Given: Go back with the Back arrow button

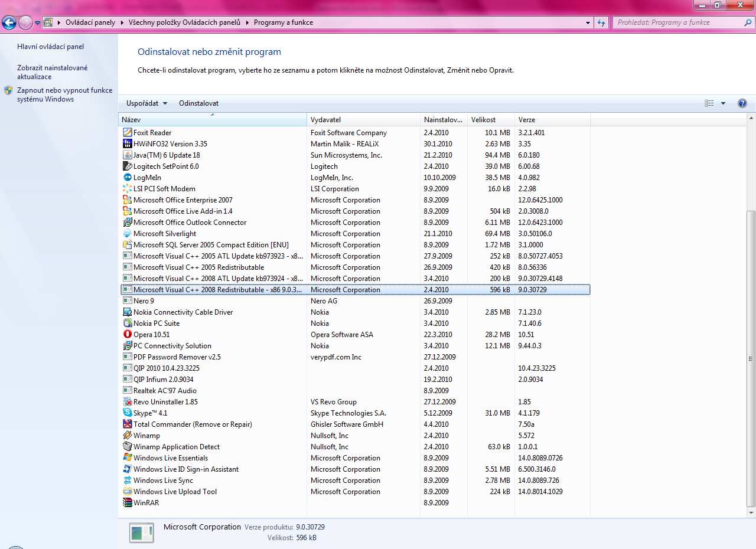Looking at the screenshot, I should click(9, 23).
